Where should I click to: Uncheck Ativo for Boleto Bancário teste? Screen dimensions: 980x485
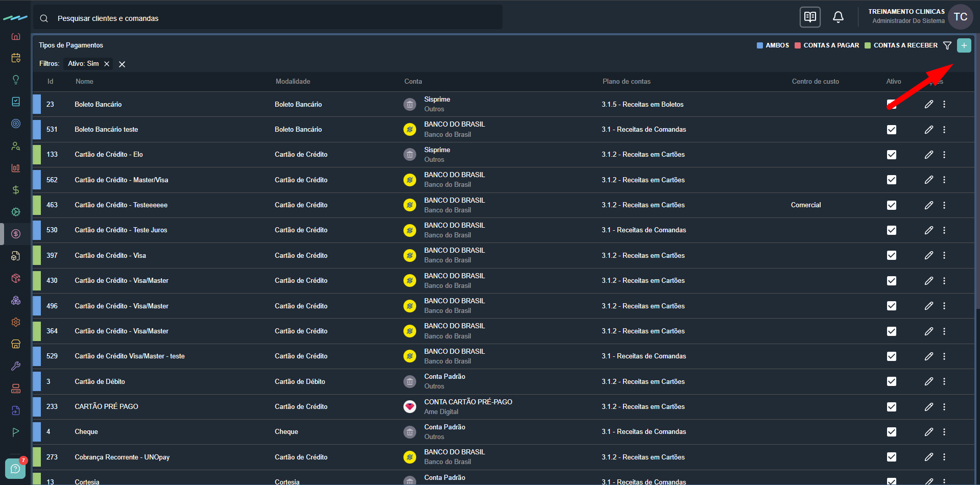[x=892, y=130]
